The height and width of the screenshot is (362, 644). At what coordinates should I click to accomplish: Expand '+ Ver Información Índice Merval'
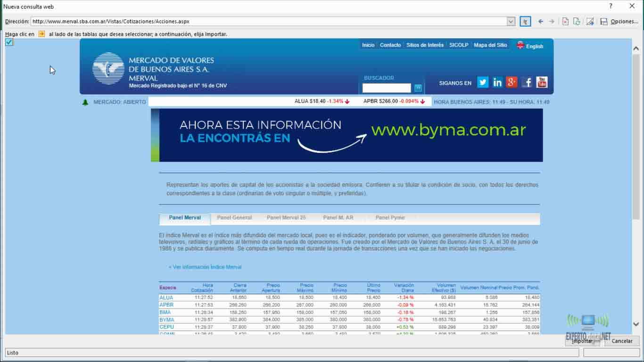(x=205, y=267)
